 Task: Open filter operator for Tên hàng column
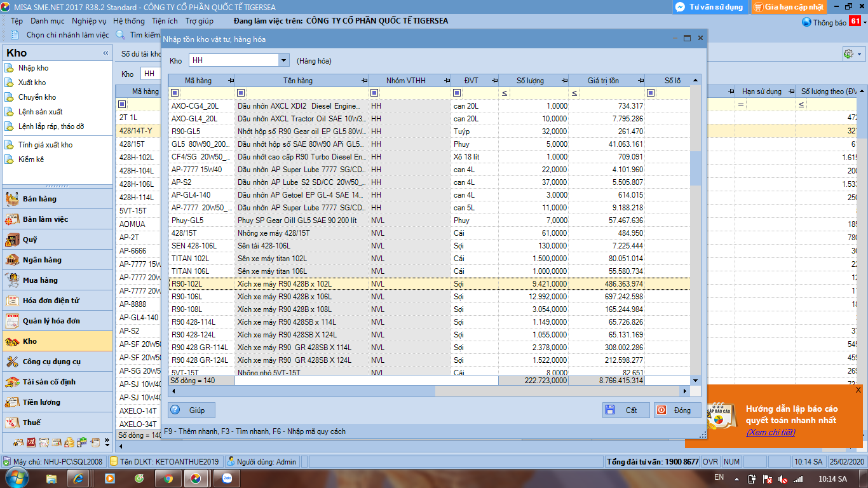click(x=241, y=93)
